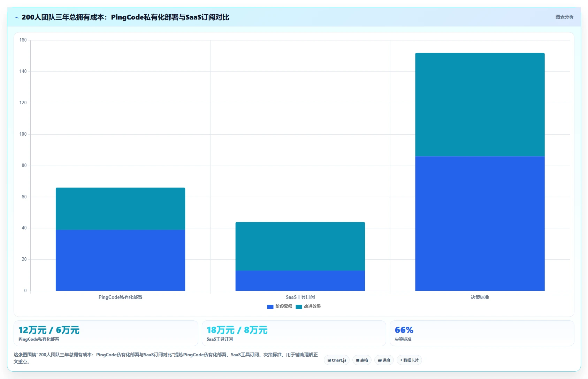Click the 图表分析 label in header
Viewport: 588px width, 379px height.
[564, 17]
